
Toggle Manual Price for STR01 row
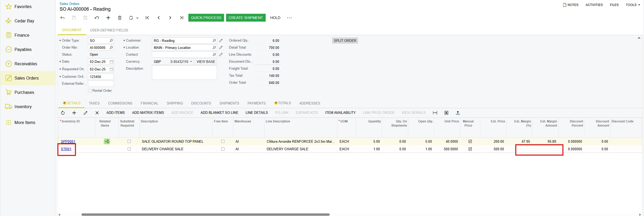(x=470, y=149)
